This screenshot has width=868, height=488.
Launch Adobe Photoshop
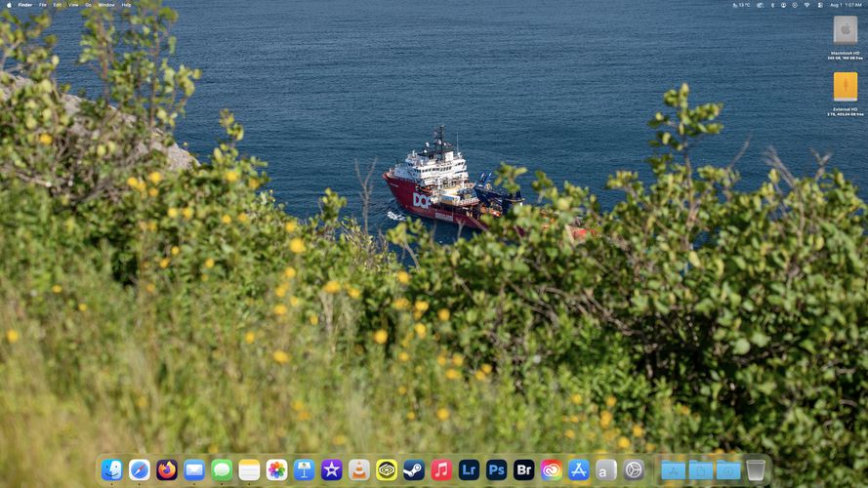(x=497, y=470)
